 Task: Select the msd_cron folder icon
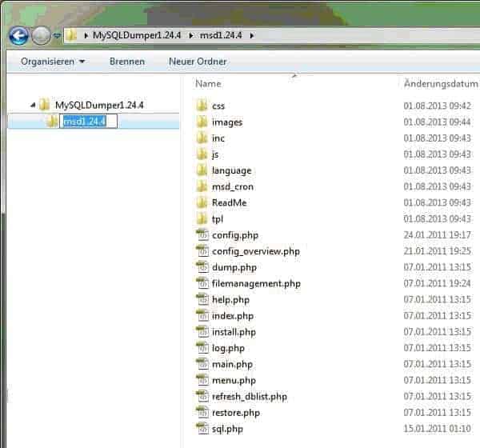tap(202, 186)
